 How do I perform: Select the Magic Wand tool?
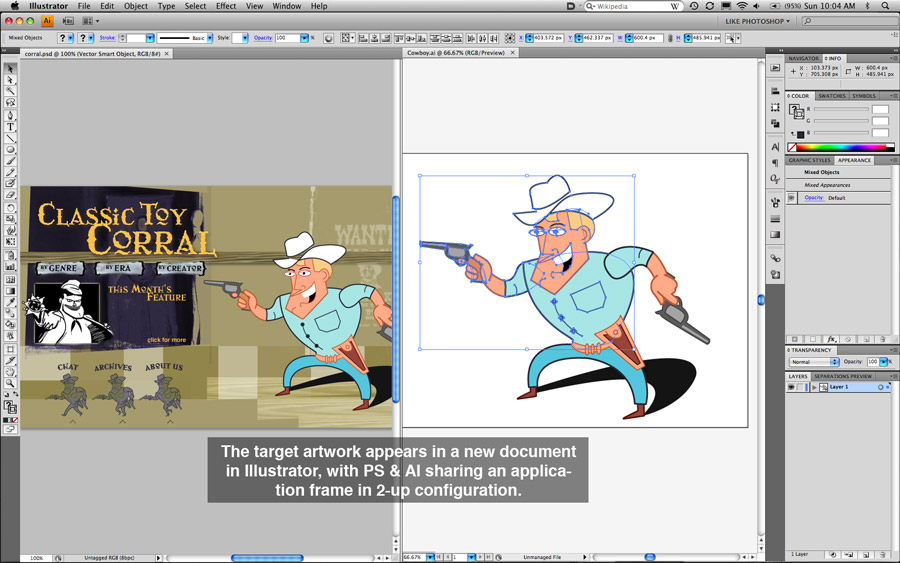[11, 91]
